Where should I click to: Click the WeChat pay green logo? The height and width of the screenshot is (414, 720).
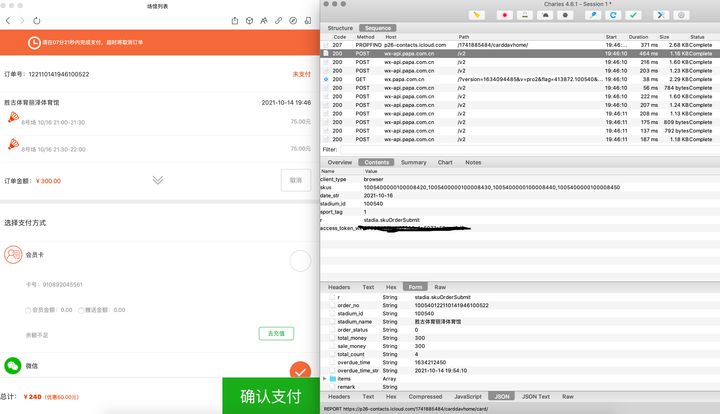pyautogui.click(x=13, y=366)
